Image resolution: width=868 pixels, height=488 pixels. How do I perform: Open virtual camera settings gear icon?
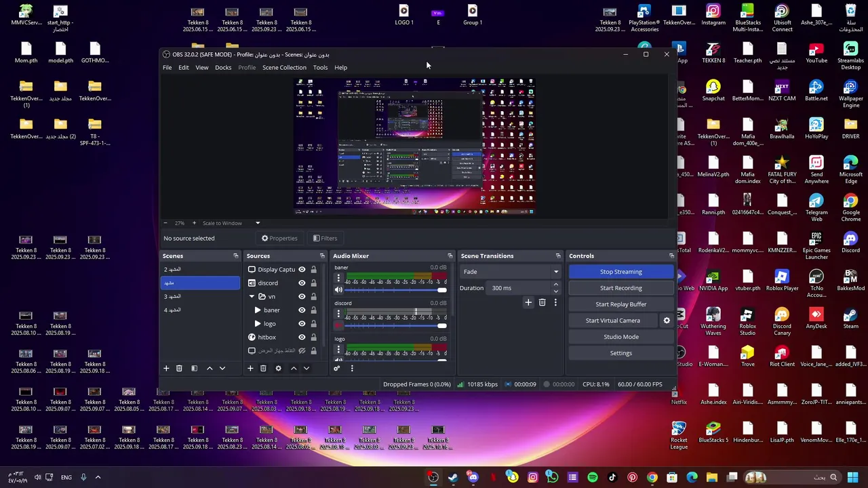pos(667,321)
